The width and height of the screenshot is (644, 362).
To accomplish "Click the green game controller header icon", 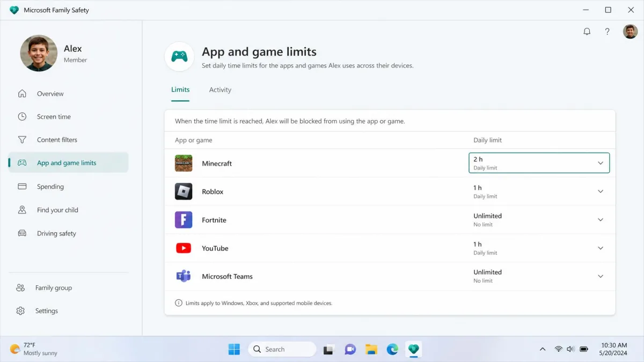I will click(179, 56).
